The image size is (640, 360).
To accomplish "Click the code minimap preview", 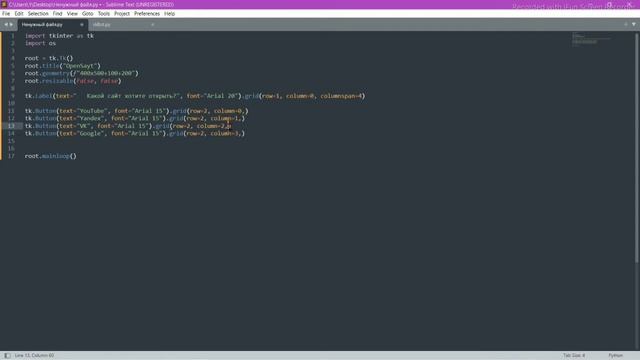I will [591, 39].
